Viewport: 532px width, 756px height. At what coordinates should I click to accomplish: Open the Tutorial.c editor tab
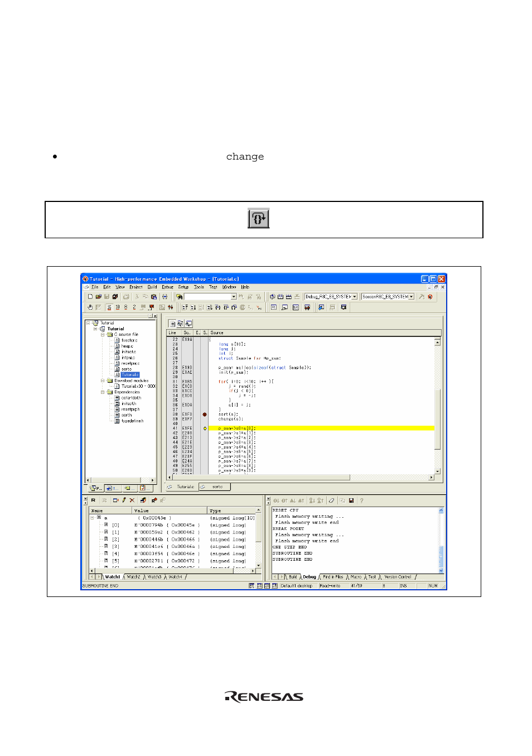point(182,487)
